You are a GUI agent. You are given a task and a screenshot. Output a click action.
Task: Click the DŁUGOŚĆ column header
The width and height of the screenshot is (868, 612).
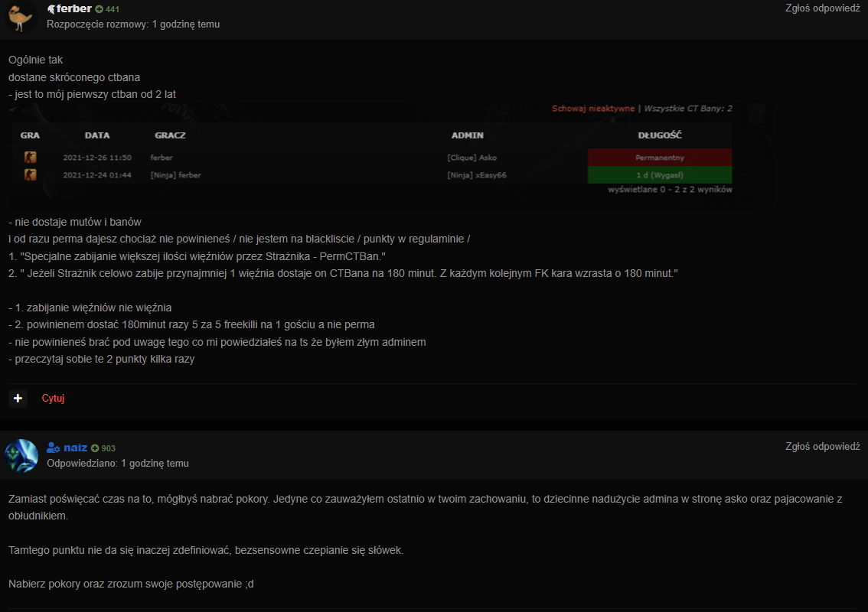point(660,135)
